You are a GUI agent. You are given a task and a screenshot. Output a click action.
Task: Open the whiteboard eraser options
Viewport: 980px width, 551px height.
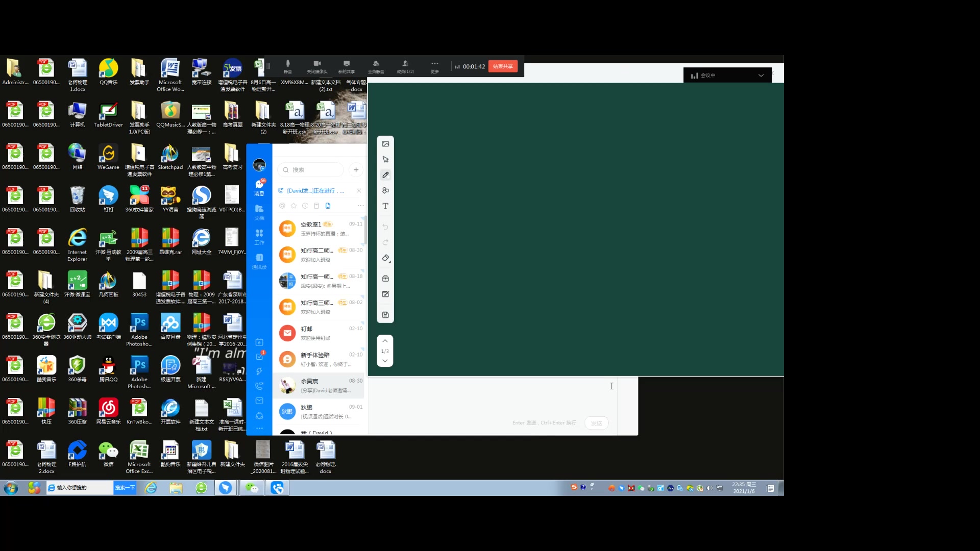(x=386, y=258)
